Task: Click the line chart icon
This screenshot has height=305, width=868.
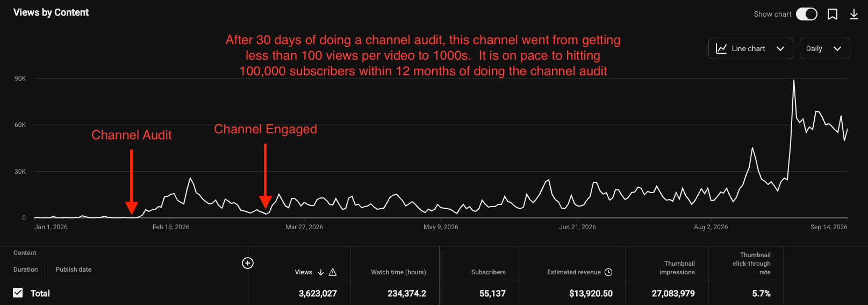Action: click(x=721, y=48)
